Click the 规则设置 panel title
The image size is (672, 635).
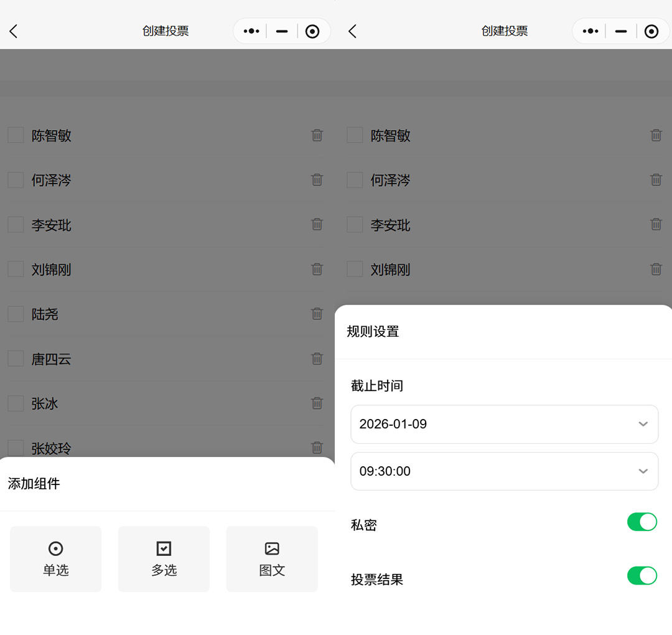(373, 332)
